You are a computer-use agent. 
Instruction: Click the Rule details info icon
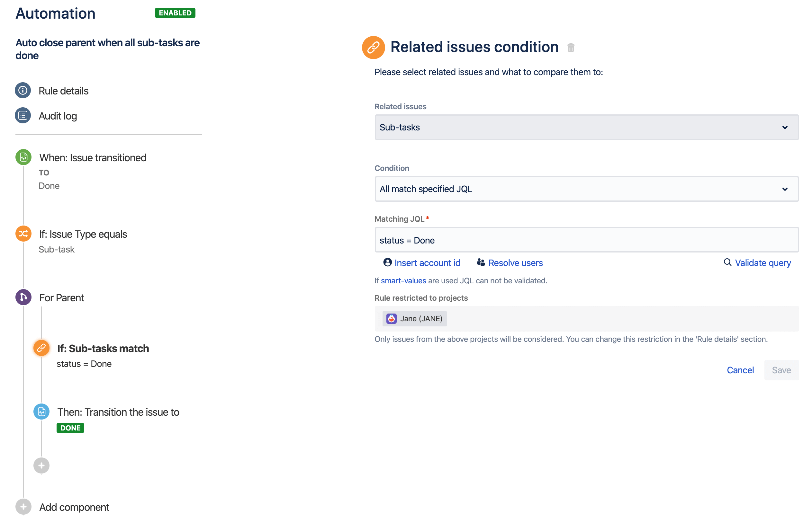[x=23, y=90]
